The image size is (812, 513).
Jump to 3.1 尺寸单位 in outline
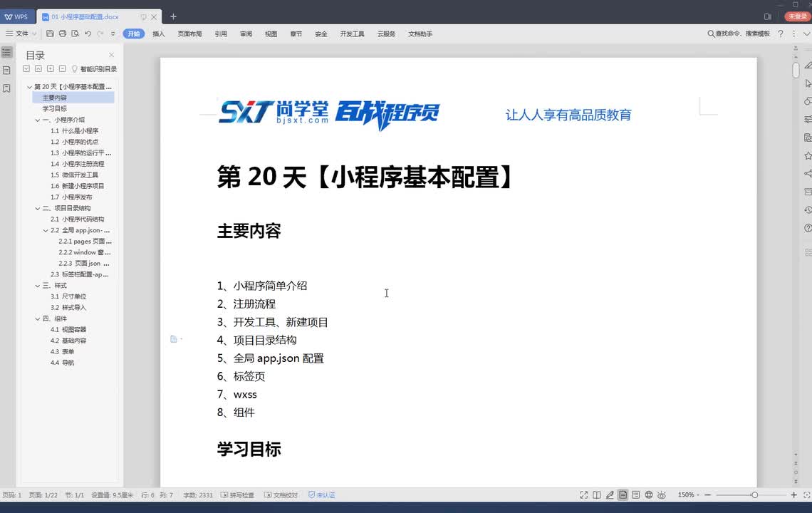(x=68, y=296)
